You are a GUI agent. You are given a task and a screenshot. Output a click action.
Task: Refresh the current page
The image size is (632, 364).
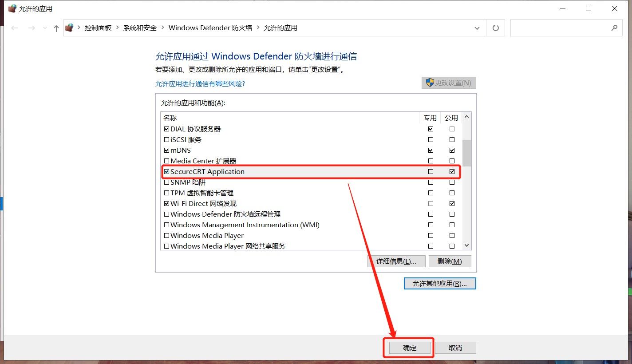[x=496, y=28]
